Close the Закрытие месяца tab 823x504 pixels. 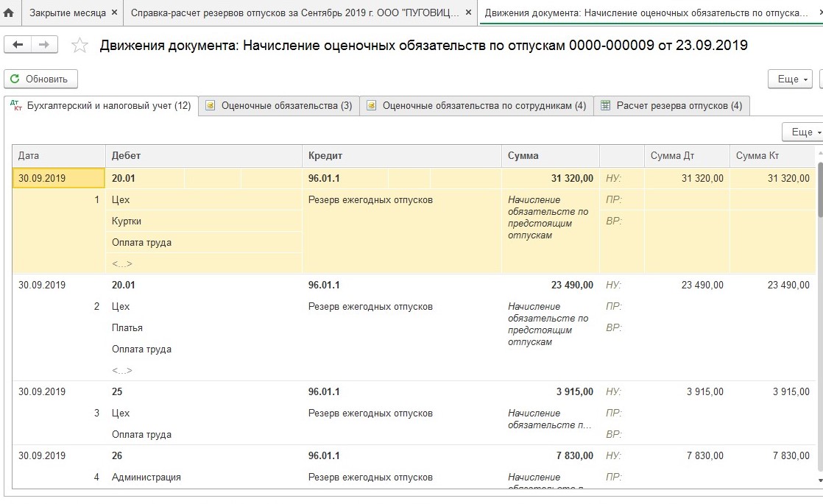113,13
